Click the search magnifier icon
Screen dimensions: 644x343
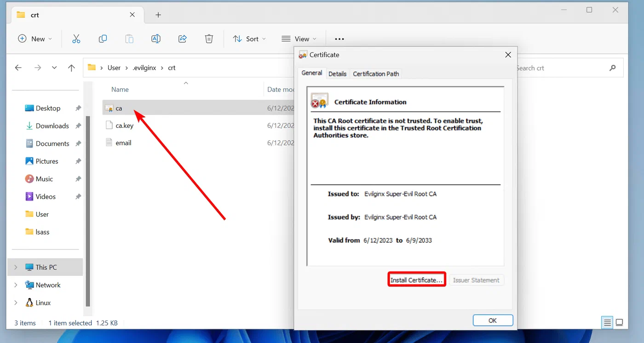[612, 68]
